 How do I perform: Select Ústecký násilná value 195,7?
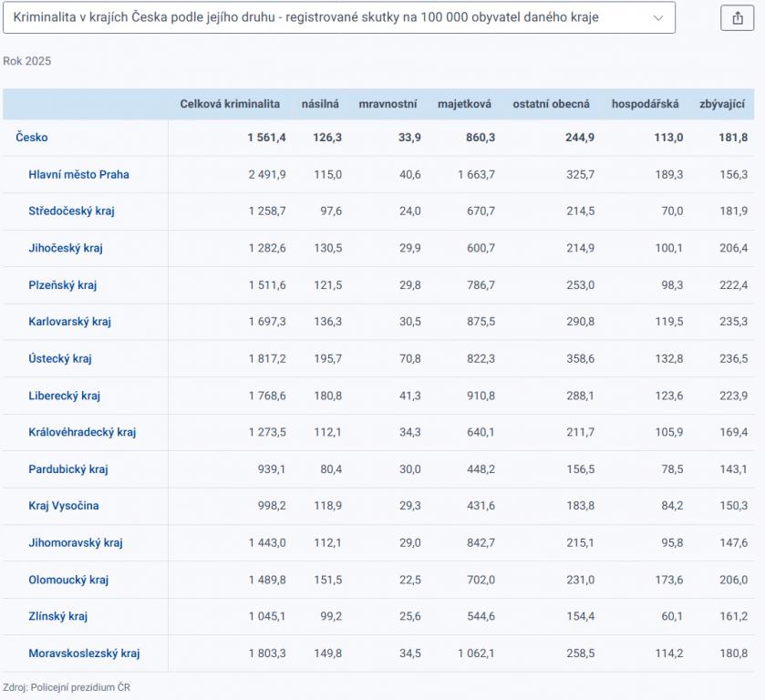tap(328, 359)
